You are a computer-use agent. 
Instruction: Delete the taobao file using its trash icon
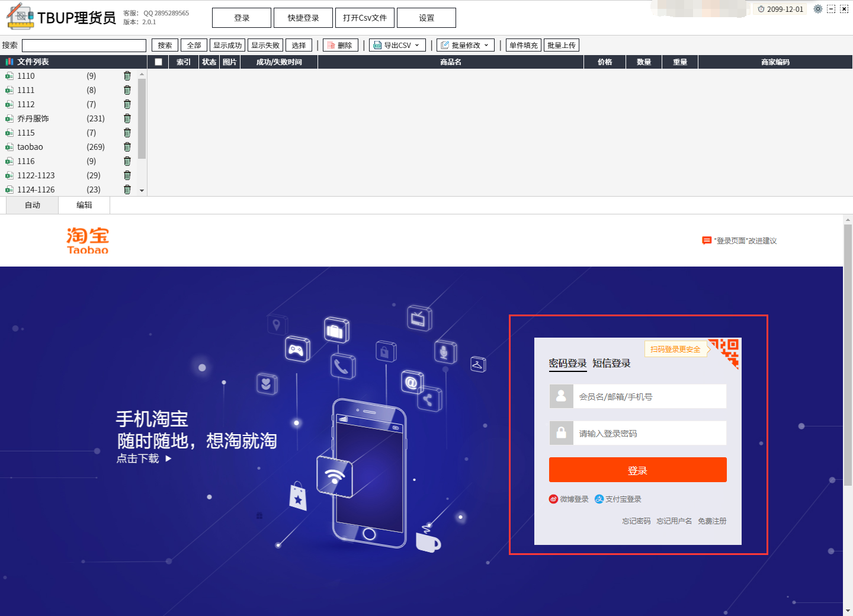127,147
